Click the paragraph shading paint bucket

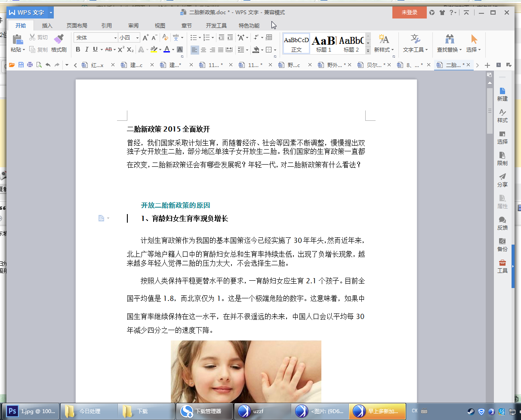point(256,50)
